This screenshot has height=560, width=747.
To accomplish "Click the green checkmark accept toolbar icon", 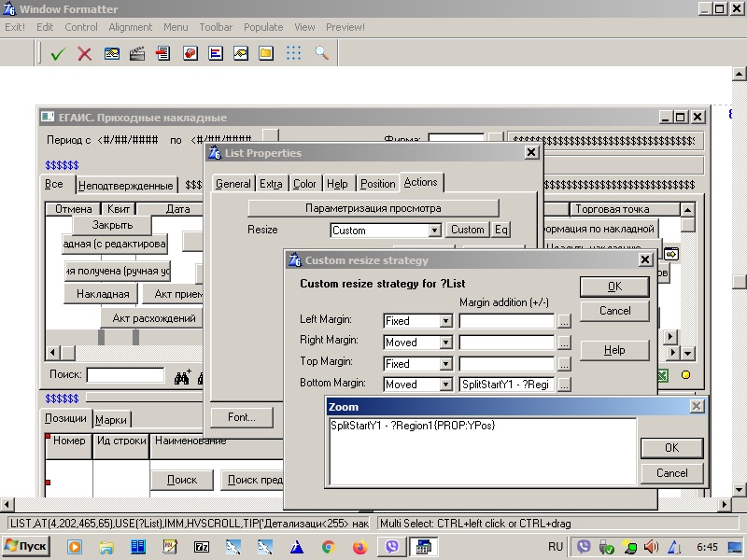I will pos(58,54).
